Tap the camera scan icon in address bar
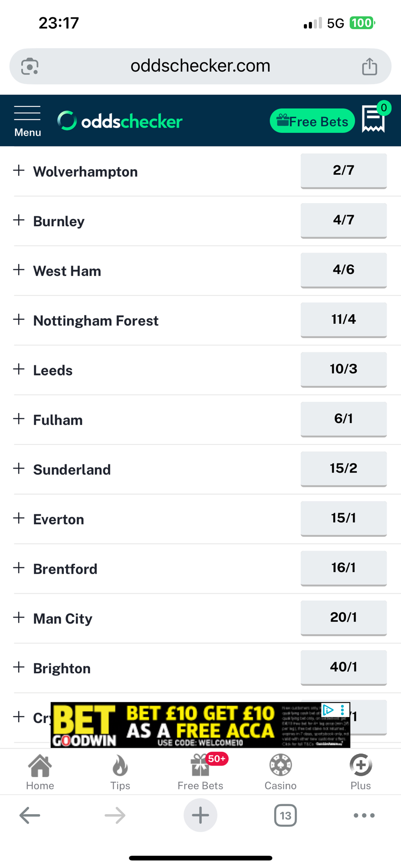The image size is (401, 868). pos(30,66)
